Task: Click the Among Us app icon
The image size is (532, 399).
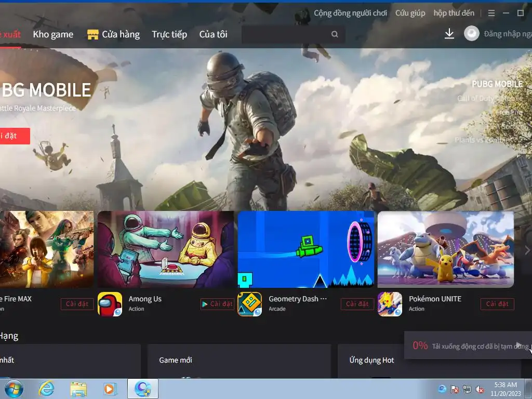Action: tap(110, 304)
